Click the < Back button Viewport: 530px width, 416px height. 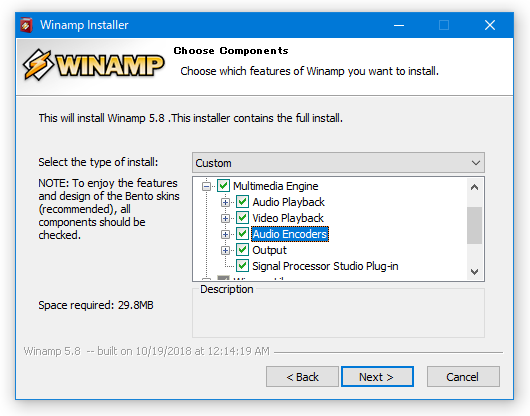coord(302,376)
